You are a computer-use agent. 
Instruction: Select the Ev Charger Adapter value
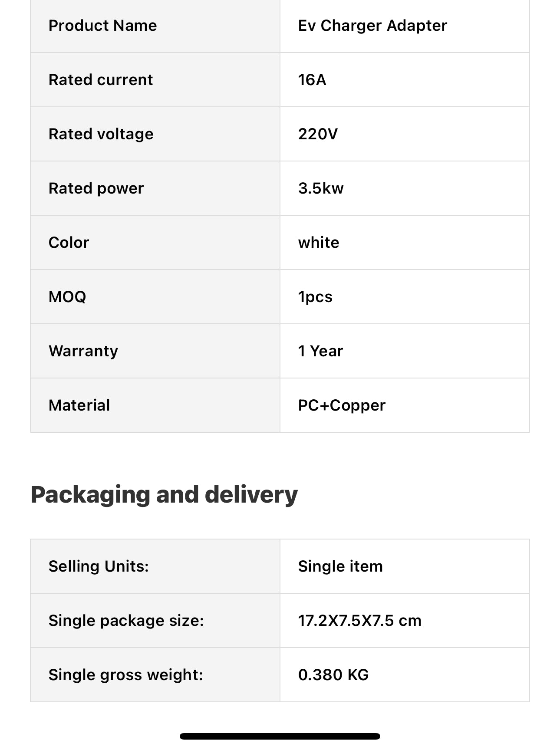372,26
